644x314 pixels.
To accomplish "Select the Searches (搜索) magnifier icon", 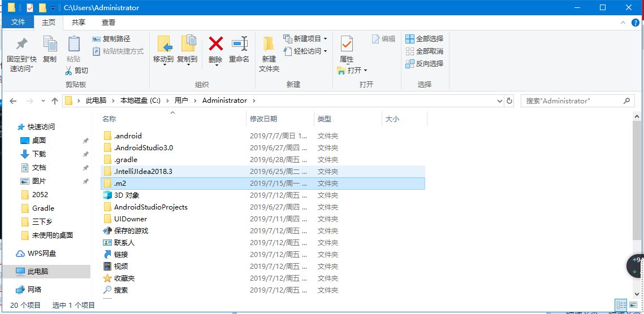I will [107, 290].
